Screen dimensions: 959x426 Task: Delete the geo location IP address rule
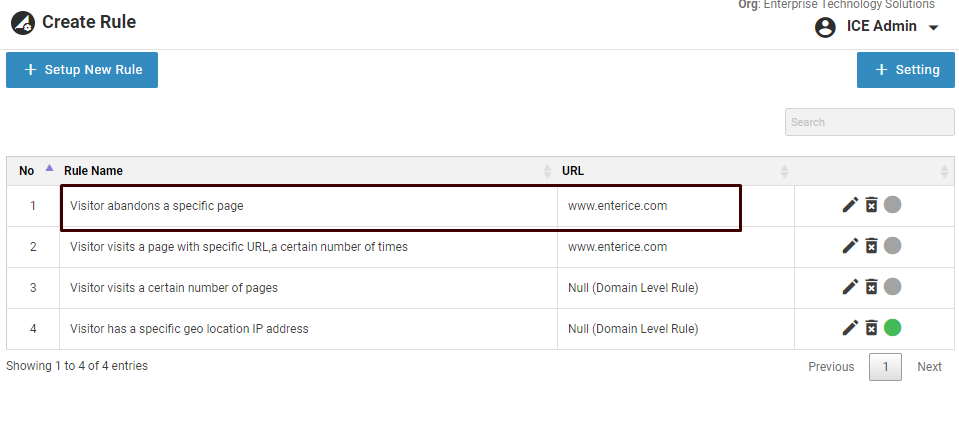[x=871, y=328]
